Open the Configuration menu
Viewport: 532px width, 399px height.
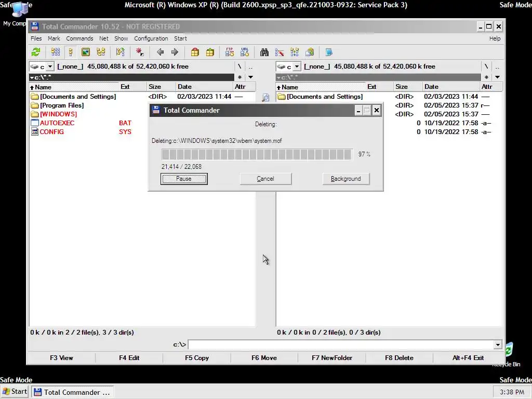tap(151, 38)
